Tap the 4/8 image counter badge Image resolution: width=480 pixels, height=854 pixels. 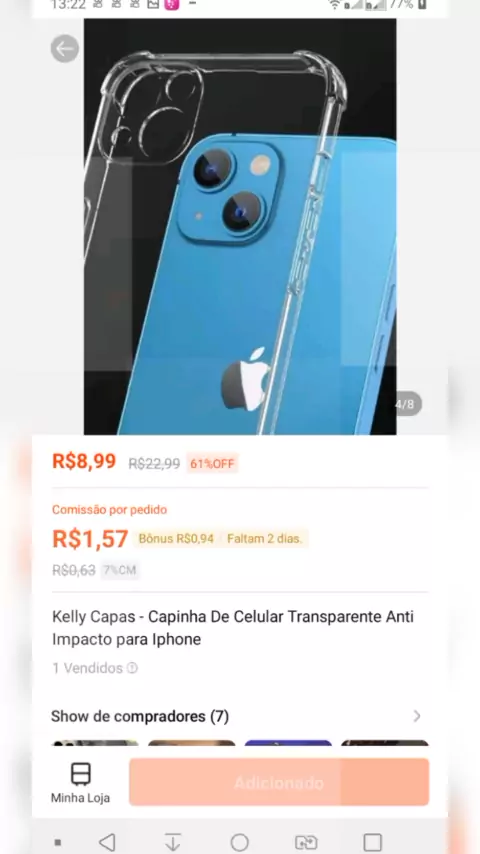(405, 404)
